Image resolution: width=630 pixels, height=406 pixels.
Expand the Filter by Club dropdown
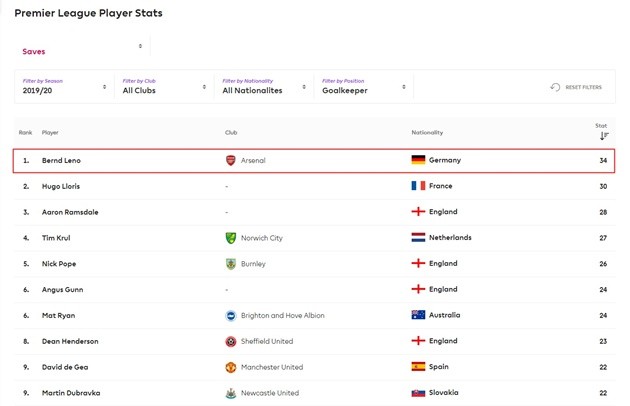click(x=164, y=87)
